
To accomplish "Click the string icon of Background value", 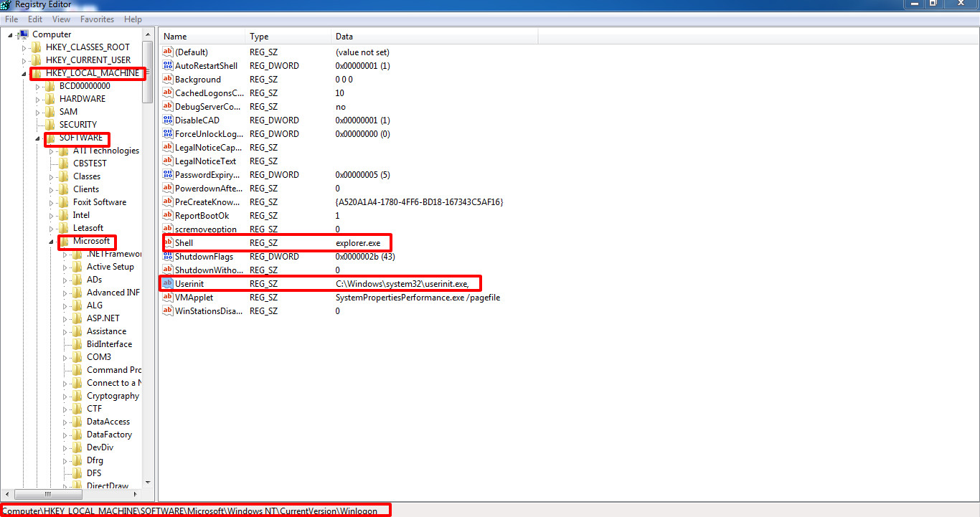I will click(x=168, y=80).
